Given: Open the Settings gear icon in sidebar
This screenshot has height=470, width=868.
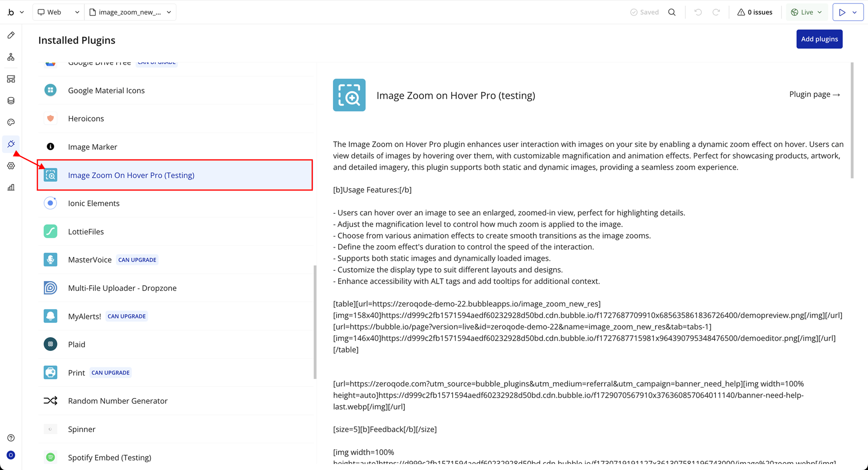Looking at the screenshot, I should (x=11, y=166).
